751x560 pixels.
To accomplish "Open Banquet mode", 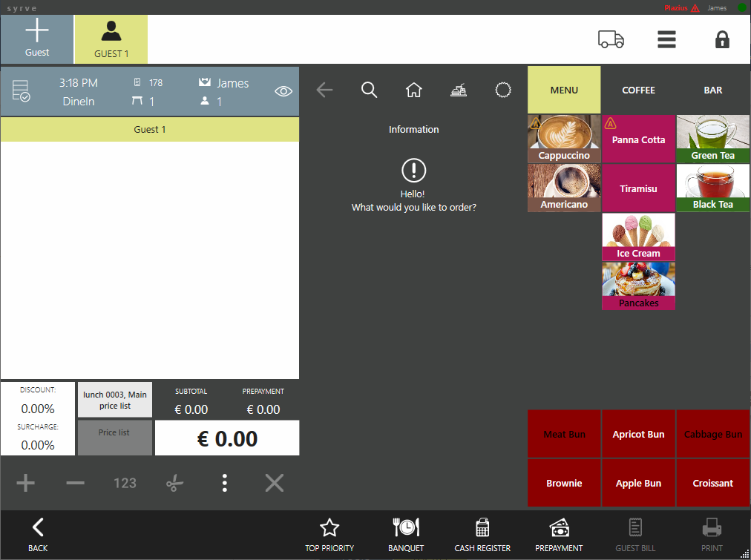I will click(406, 534).
